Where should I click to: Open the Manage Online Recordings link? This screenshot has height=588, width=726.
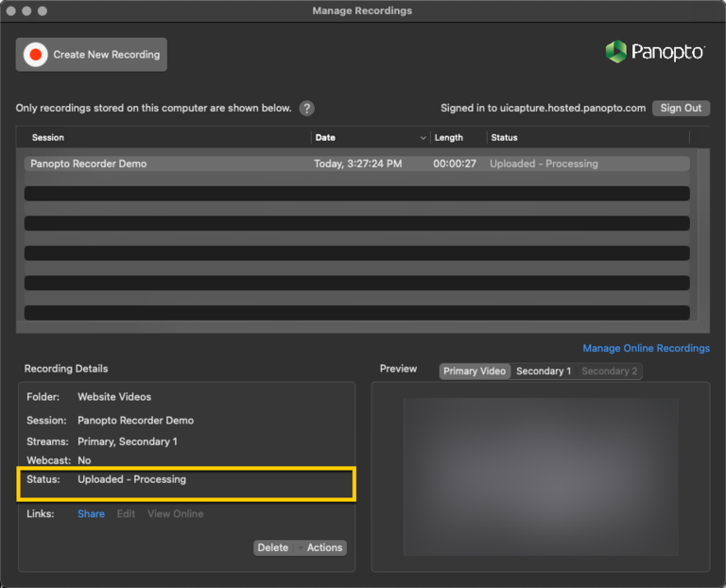coord(646,349)
